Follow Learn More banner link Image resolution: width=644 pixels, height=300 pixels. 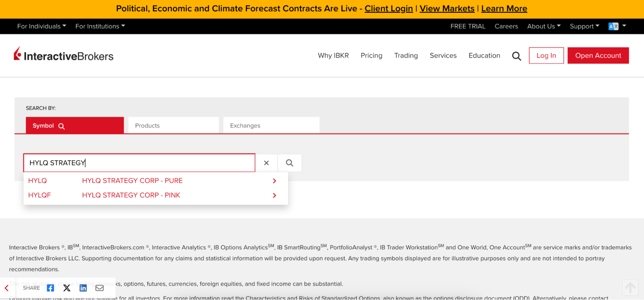point(504,9)
